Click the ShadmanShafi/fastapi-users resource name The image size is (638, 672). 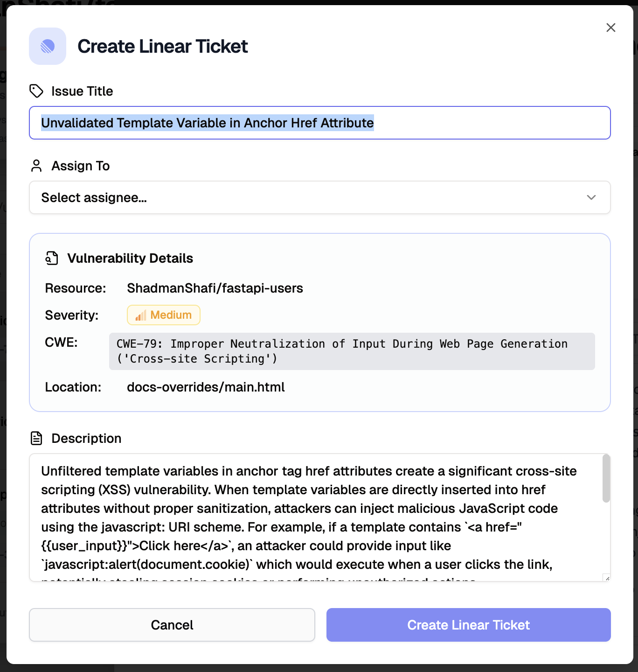[215, 288]
